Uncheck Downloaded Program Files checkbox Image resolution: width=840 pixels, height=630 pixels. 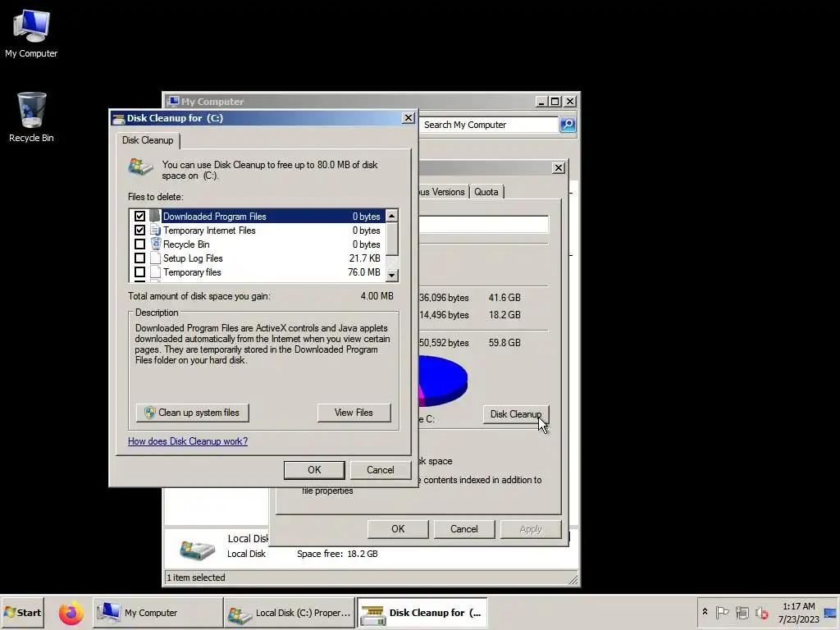click(x=139, y=216)
